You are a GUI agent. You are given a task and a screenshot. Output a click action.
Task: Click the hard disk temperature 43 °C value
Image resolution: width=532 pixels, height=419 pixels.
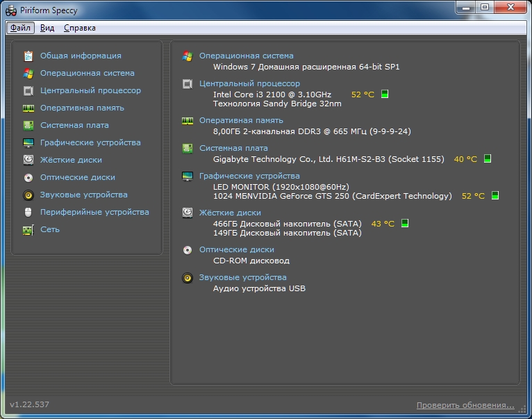383,224
